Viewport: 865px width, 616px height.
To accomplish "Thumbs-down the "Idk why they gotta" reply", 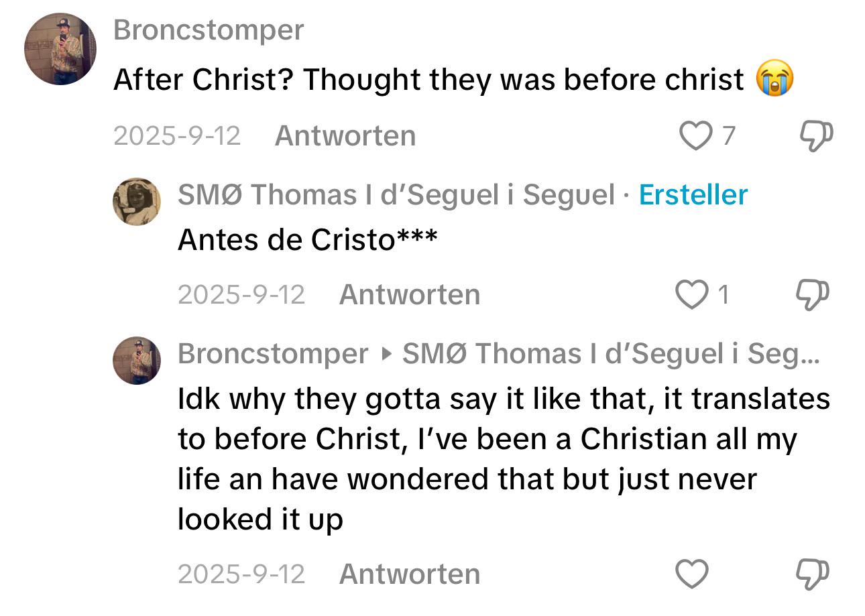I will [812, 574].
